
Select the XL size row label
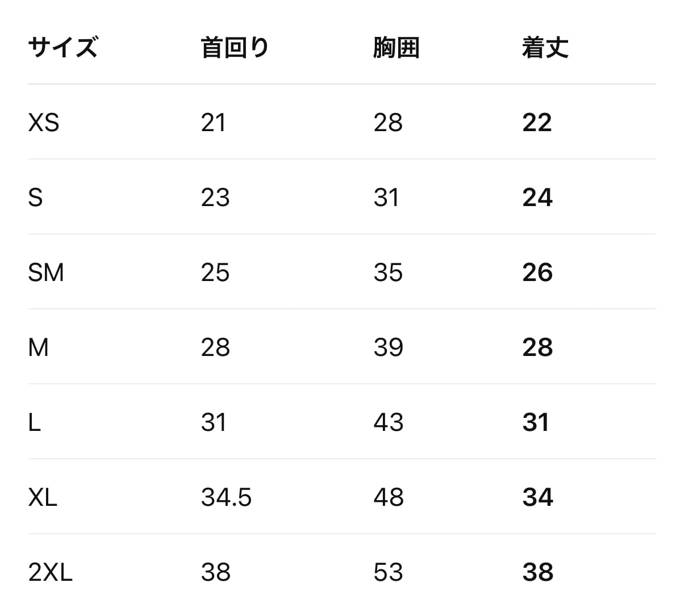point(43,497)
